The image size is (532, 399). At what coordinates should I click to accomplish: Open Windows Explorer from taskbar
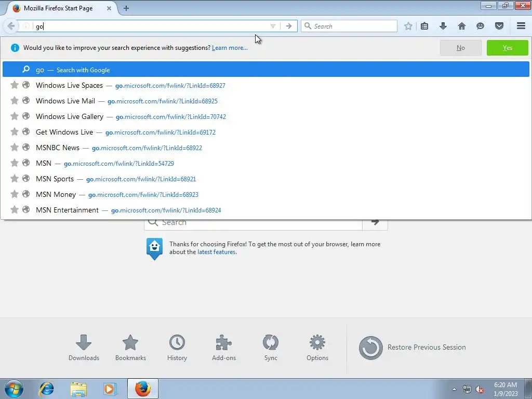(x=78, y=389)
